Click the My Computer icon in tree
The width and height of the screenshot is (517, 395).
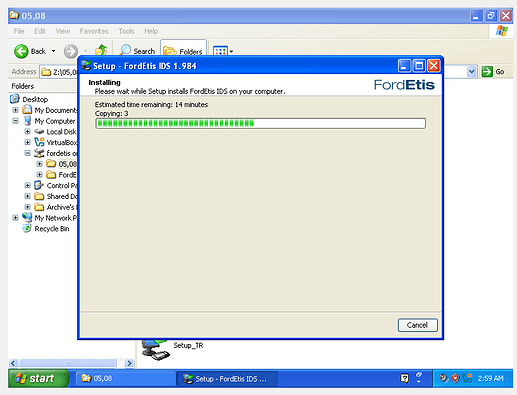(28, 120)
